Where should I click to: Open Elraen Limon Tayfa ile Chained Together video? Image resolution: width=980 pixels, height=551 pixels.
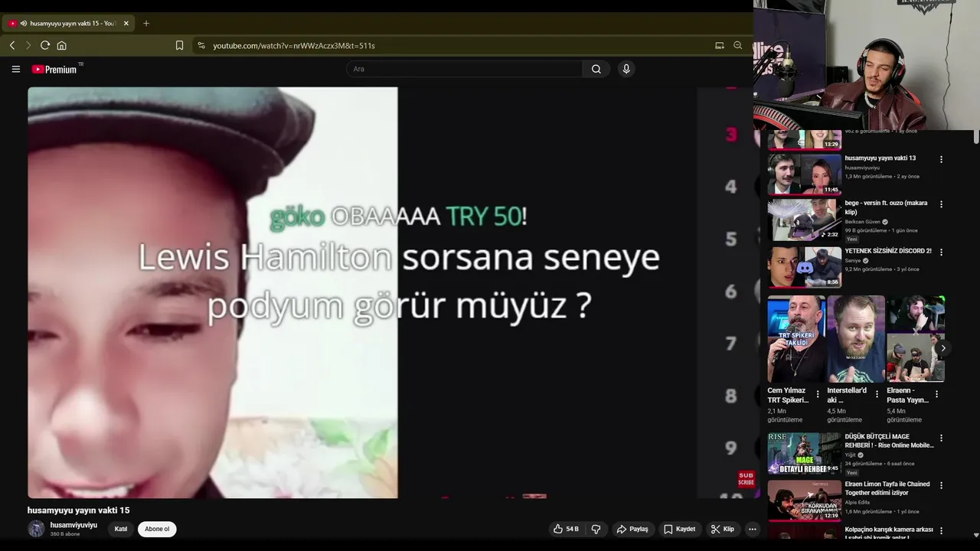[x=887, y=488]
